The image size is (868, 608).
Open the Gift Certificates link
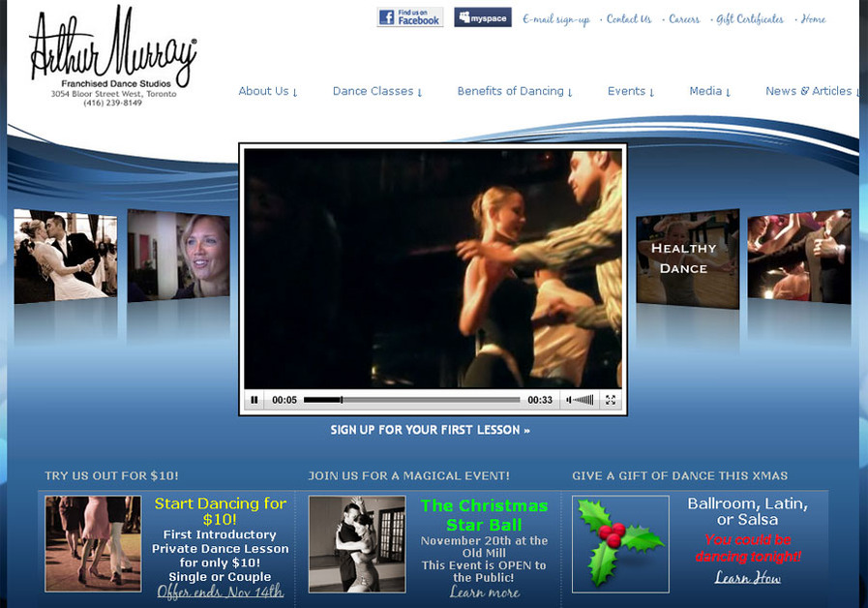750,19
